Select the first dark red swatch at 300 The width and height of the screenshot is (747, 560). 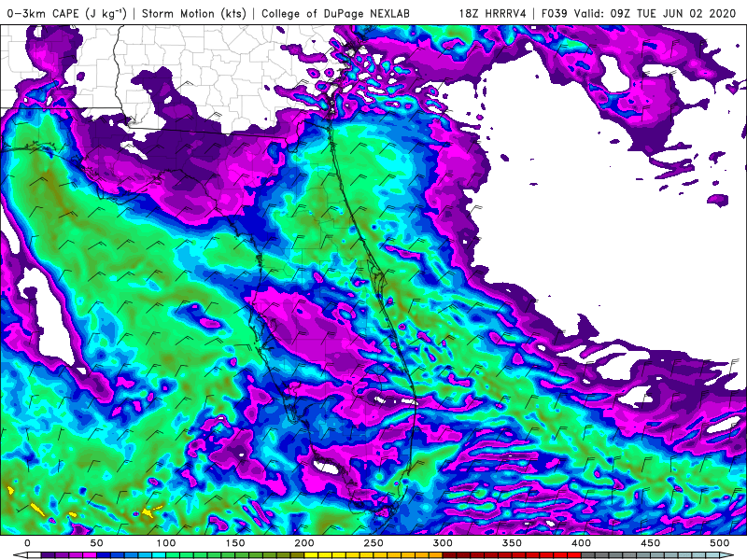[x=450, y=555]
